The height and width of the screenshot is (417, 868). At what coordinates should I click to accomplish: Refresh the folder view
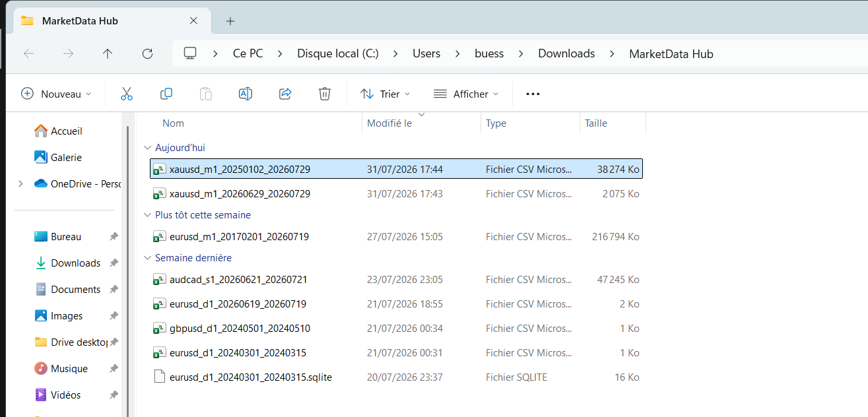[x=147, y=53]
